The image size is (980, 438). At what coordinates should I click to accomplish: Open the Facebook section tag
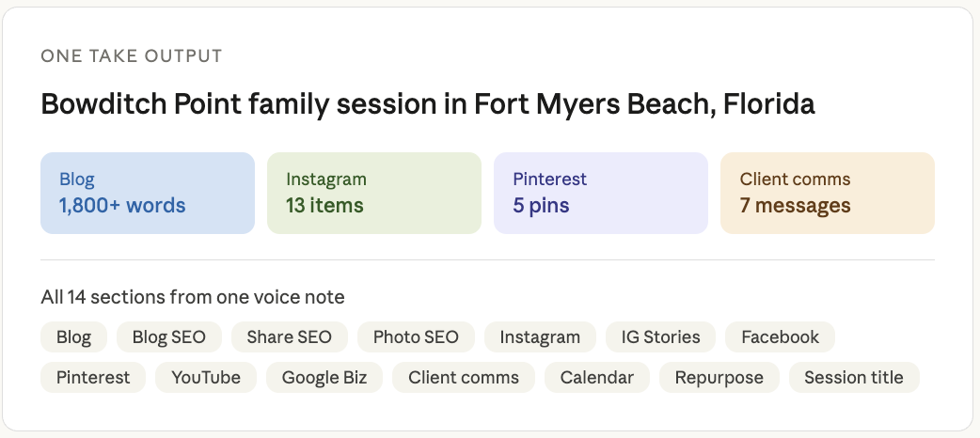pos(780,336)
